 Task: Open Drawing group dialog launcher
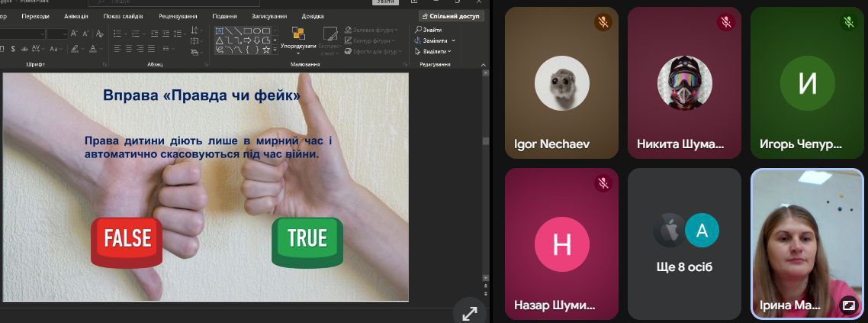(x=405, y=64)
